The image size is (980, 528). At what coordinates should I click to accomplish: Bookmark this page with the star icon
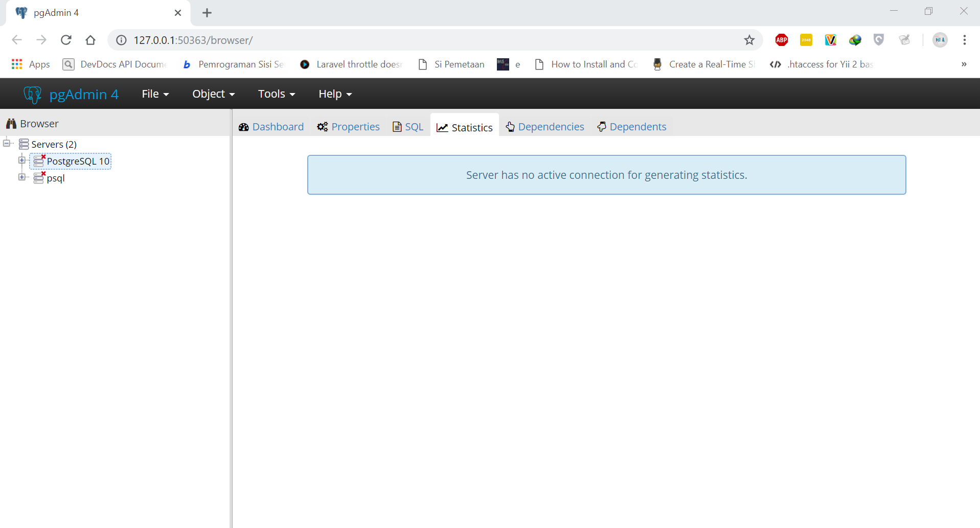[x=750, y=40]
